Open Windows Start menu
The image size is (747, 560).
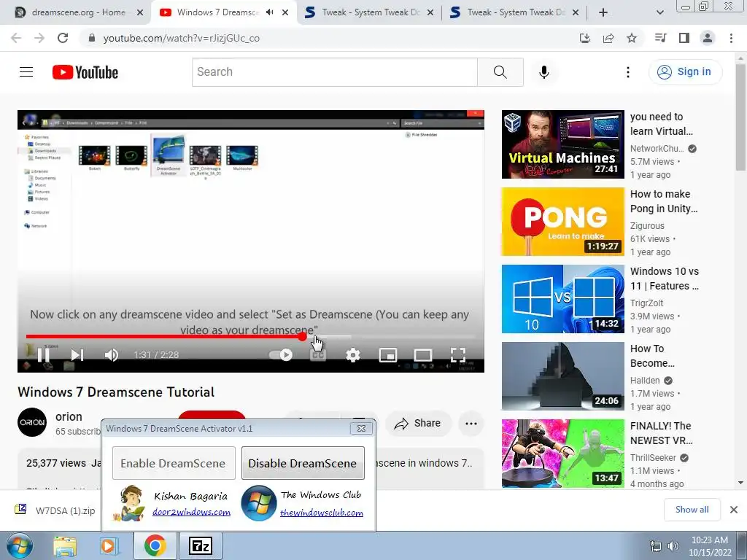(x=20, y=545)
